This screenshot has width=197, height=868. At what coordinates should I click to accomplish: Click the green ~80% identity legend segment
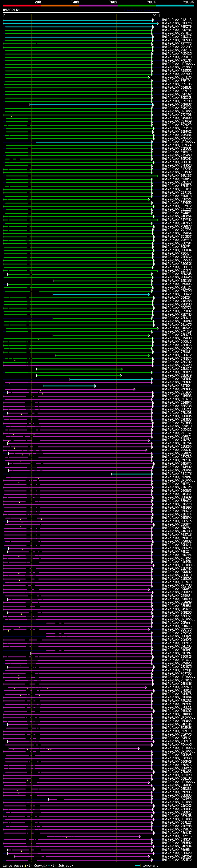pos(137,6)
